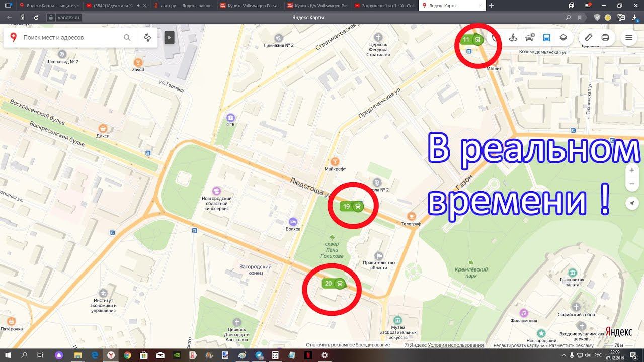Click the search magnifier in the search box
Image resolution: width=644 pixels, height=362 pixels.
127,37
